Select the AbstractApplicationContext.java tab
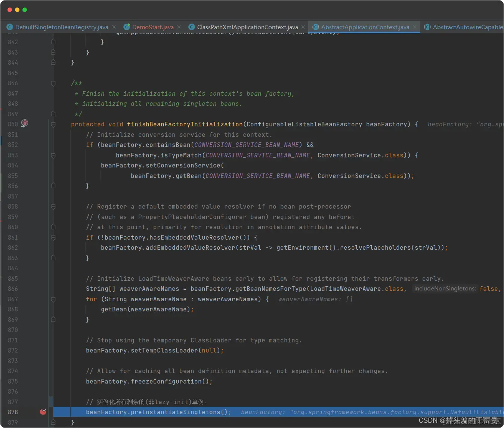This screenshot has height=428, width=504. point(365,27)
